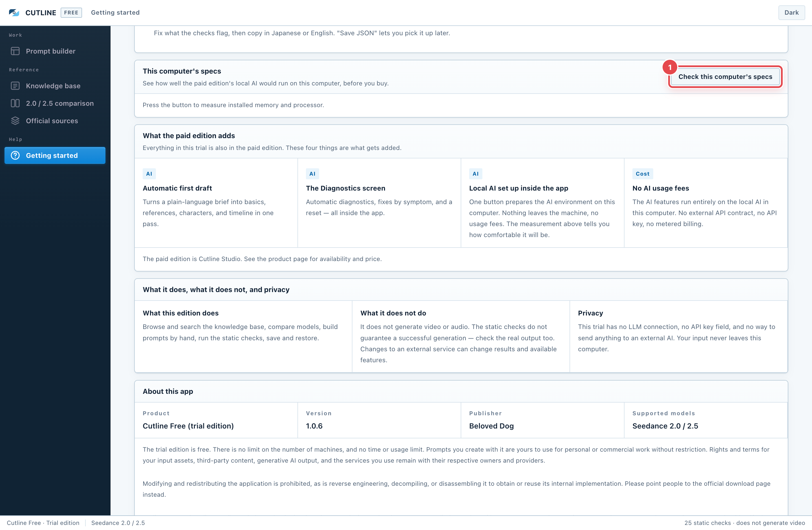
Task: Click the 'Publisher' field label
Action: point(485,413)
